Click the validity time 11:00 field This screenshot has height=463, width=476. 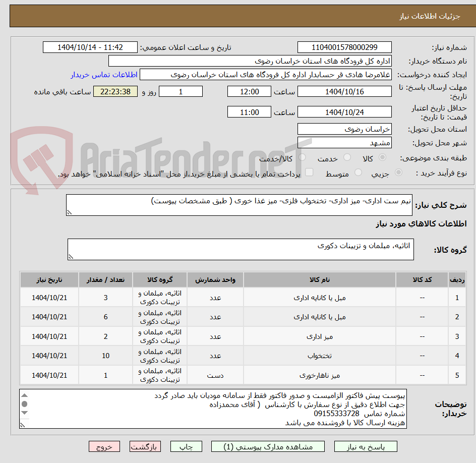[249, 112]
